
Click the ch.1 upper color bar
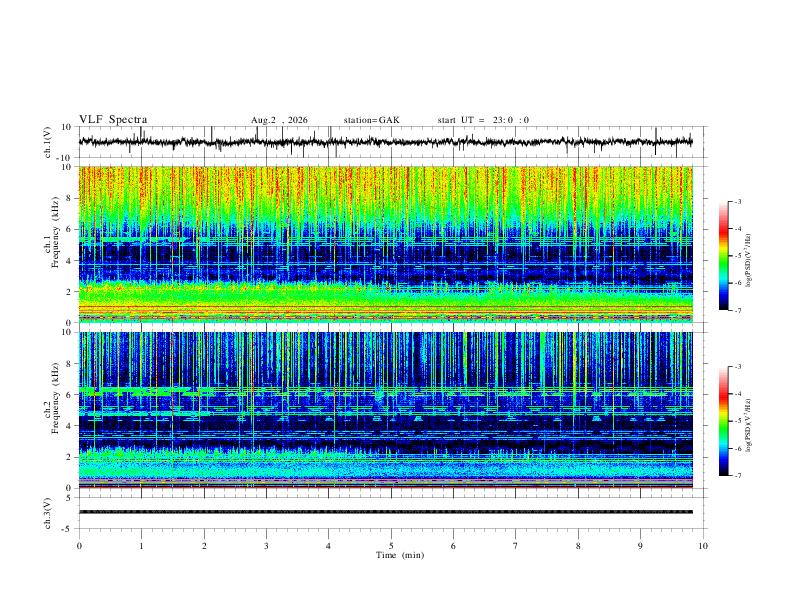coord(724,256)
